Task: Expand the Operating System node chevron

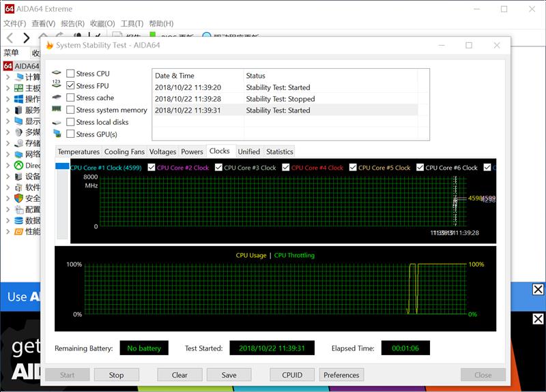Action: 8,99
